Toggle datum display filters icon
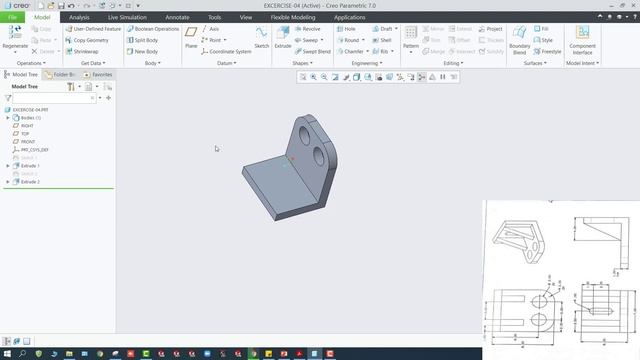 400,77
